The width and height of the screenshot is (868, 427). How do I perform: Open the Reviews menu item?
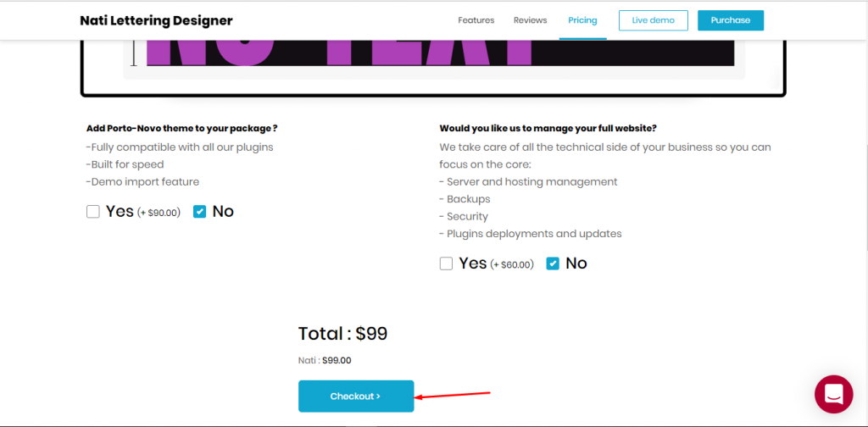530,20
